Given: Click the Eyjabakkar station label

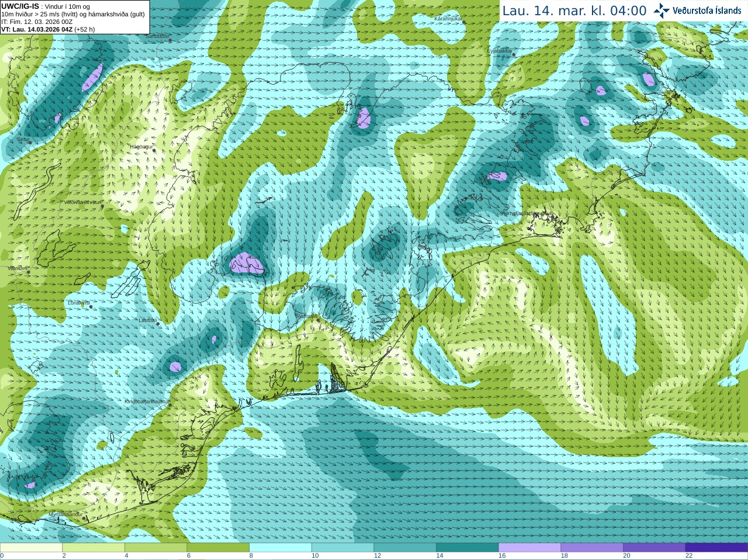Looking at the screenshot, I should (x=500, y=51).
